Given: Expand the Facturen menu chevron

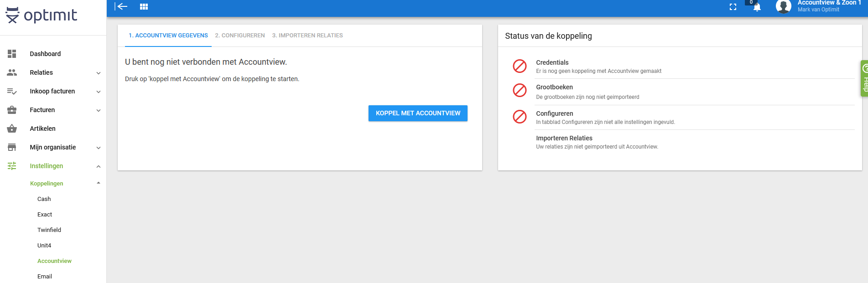Looking at the screenshot, I should coord(99,110).
